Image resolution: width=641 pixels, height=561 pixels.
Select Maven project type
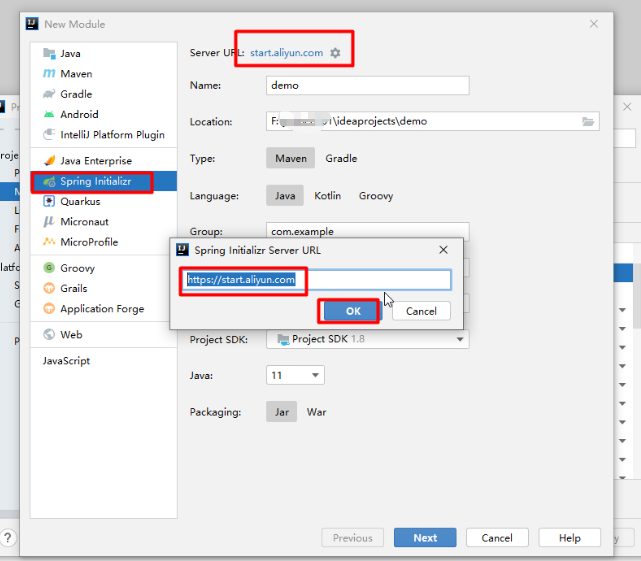click(291, 158)
